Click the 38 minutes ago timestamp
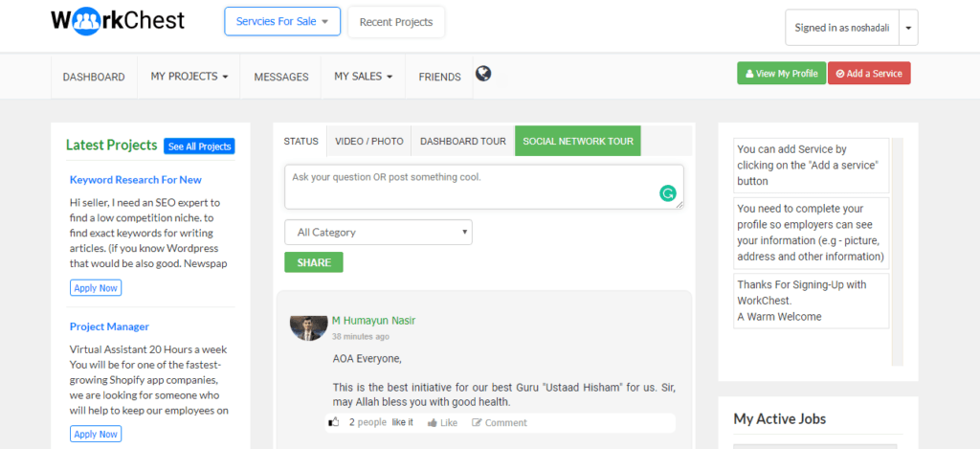The height and width of the screenshot is (449, 980). coord(361,336)
